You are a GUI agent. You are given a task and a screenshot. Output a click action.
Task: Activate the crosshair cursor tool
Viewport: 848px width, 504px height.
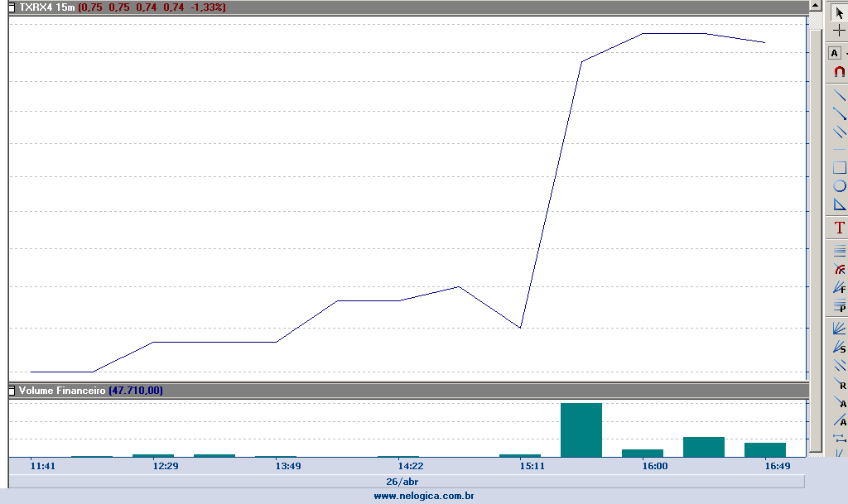[x=838, y=31]
